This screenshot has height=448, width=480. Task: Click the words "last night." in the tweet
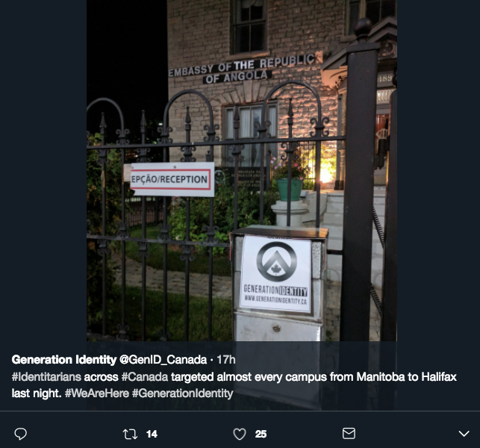(x=37, y=393)
